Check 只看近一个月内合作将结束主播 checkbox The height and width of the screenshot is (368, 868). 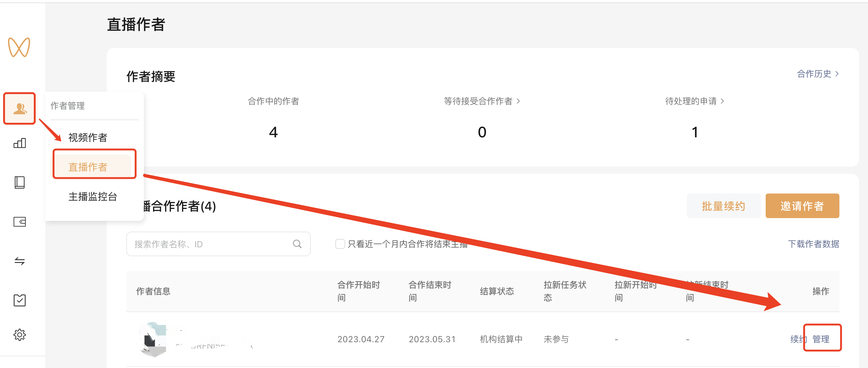(x=340, y=244)
